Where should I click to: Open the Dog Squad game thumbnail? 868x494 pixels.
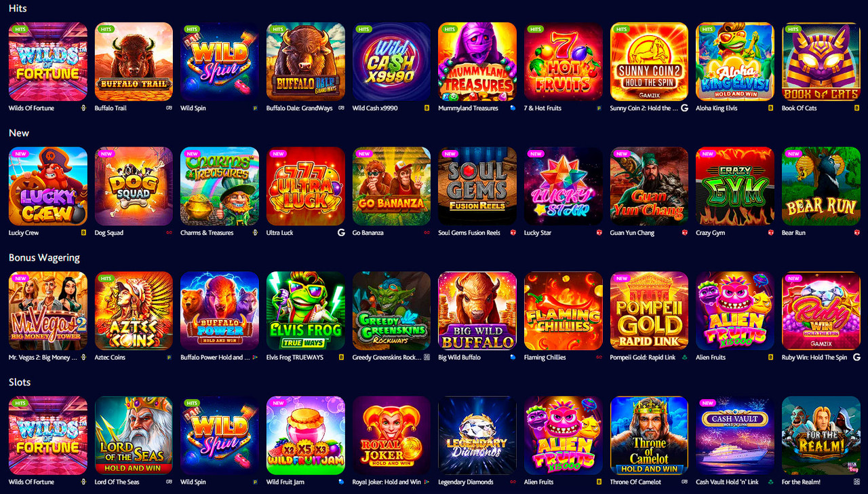[134, 187]
